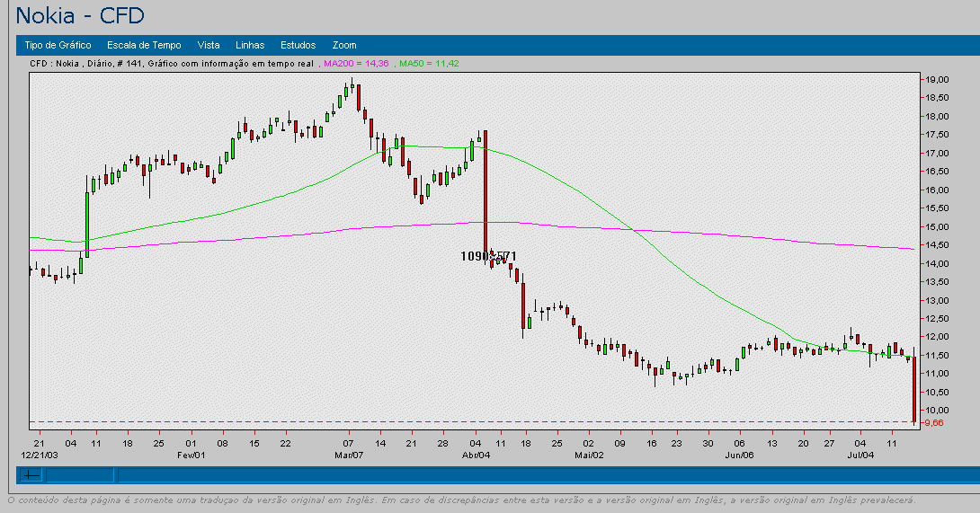Click the long status bar field at the bottom
The width and height of the screenshot is (980, 513).
[x=548, y=475]
